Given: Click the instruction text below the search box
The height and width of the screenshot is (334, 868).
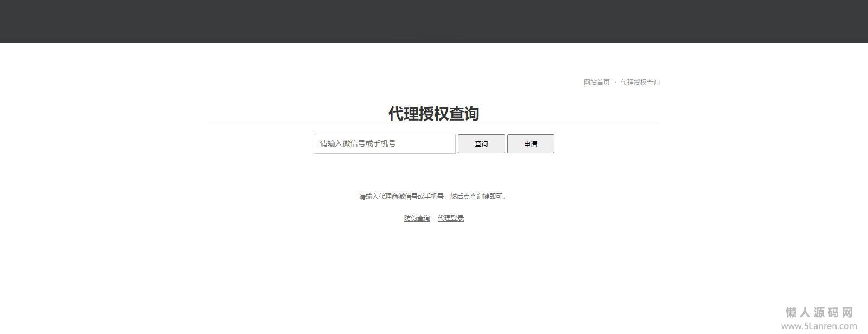Looking at the screenshot, I should 433,197.
